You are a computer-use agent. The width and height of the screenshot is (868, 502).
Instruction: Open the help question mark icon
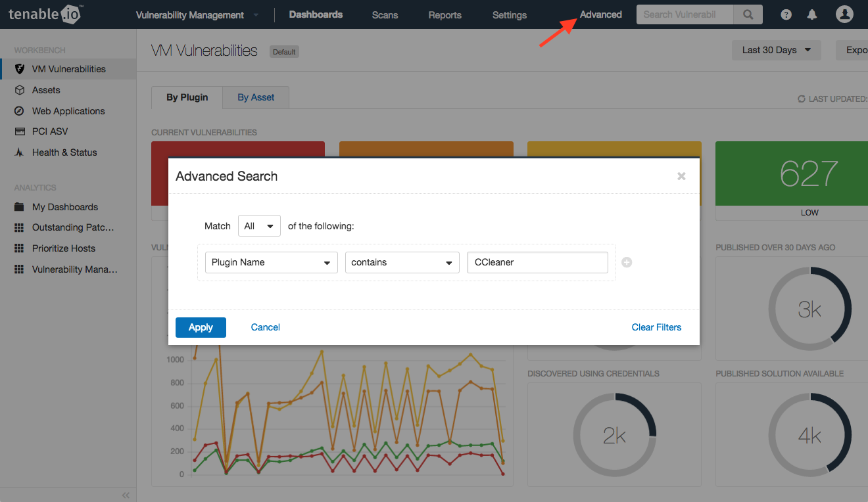[786, 14]
